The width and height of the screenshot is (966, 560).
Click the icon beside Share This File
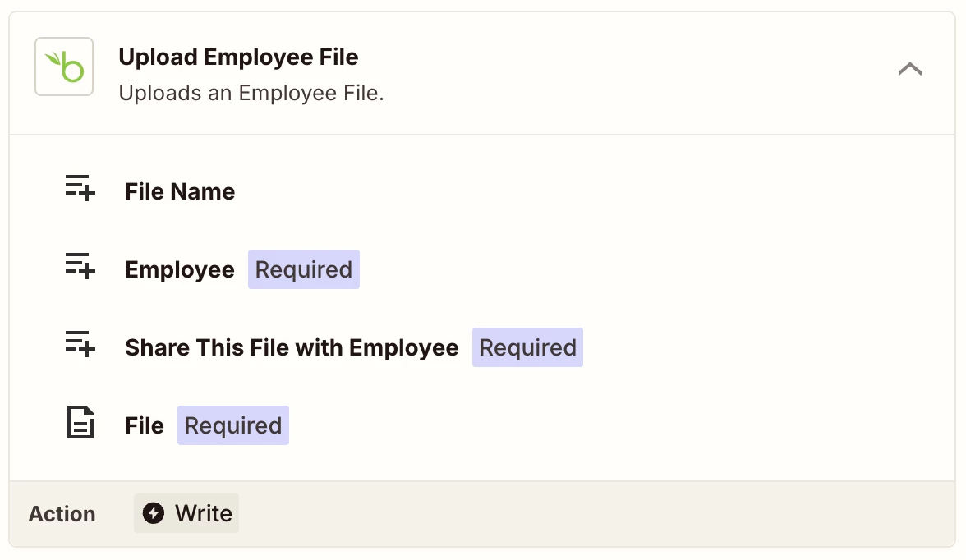tap(80, 347)
